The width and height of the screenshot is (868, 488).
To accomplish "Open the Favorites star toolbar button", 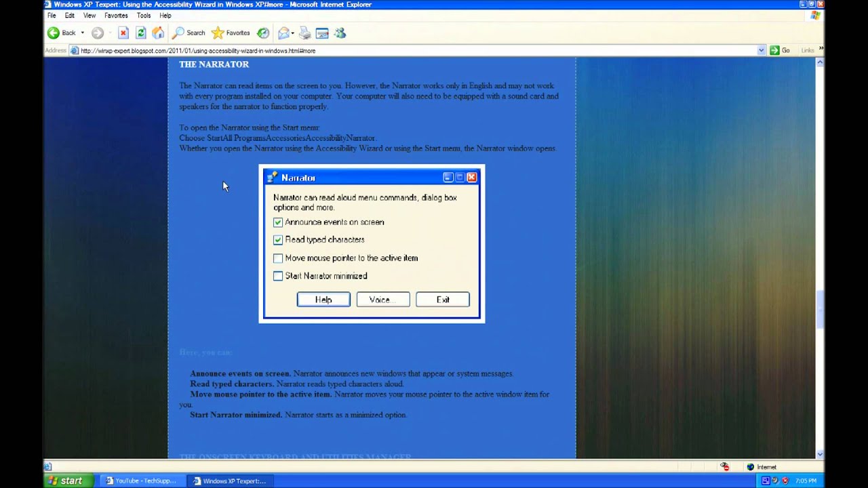I will pos(231,33).
